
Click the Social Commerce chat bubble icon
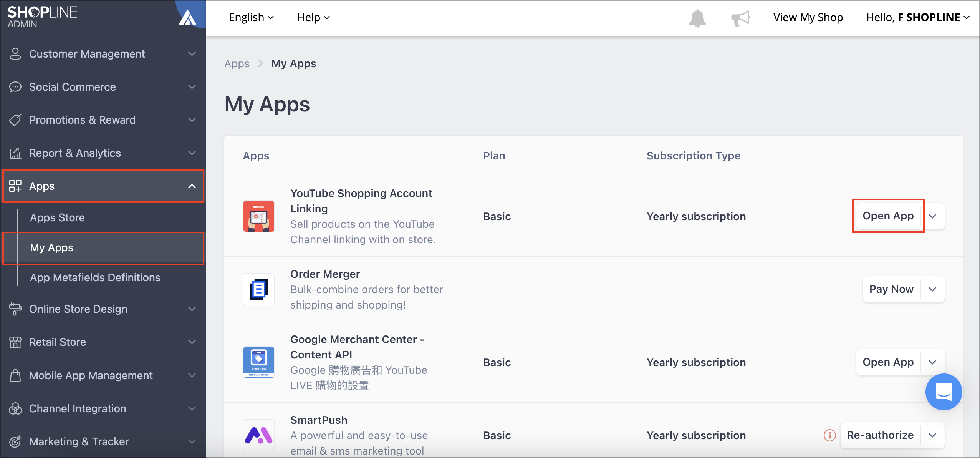pyautogui.click(x=15, y=87)
